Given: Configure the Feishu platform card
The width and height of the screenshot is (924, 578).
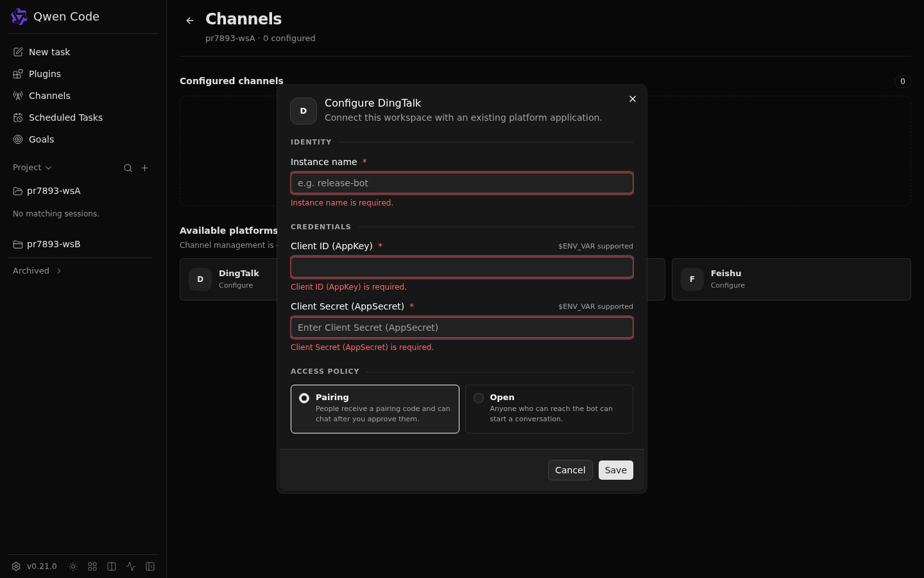Looking at the screenshot, I should tap(791, 279).
